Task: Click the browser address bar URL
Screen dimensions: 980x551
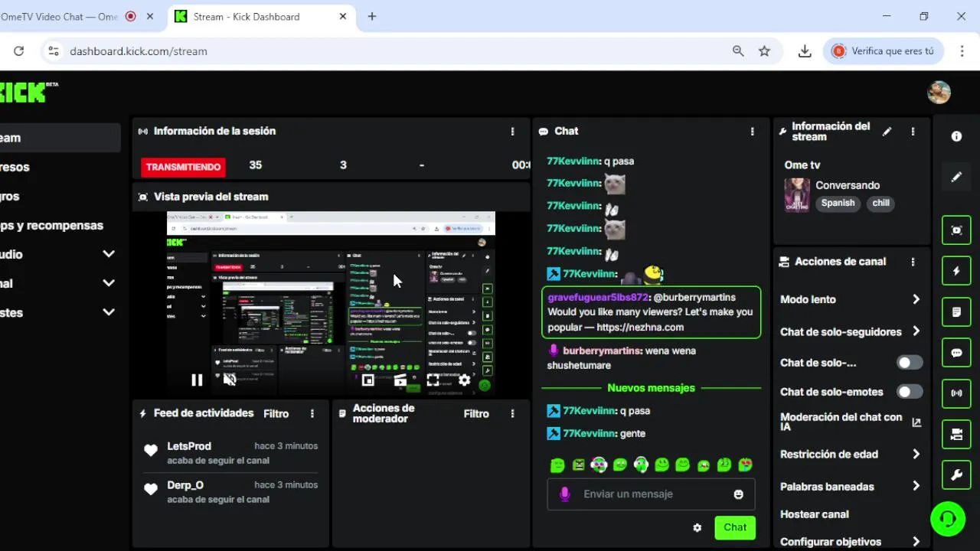Action: (x=139, y=51)
